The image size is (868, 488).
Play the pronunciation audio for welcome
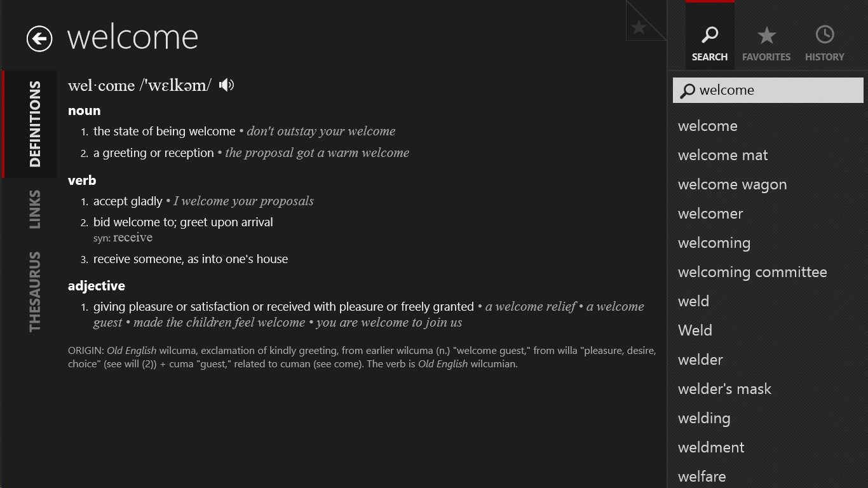(x=226, y=85)
